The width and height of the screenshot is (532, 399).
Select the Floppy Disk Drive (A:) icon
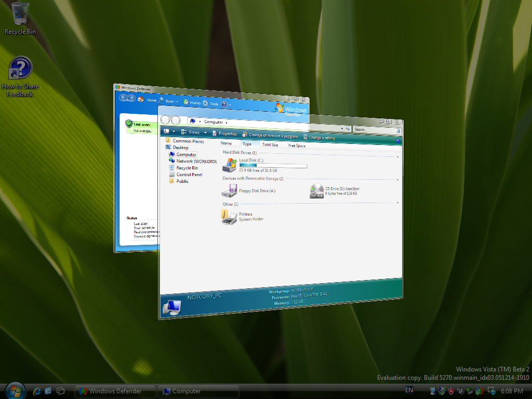pyautogui.click(x=229, y=191)
